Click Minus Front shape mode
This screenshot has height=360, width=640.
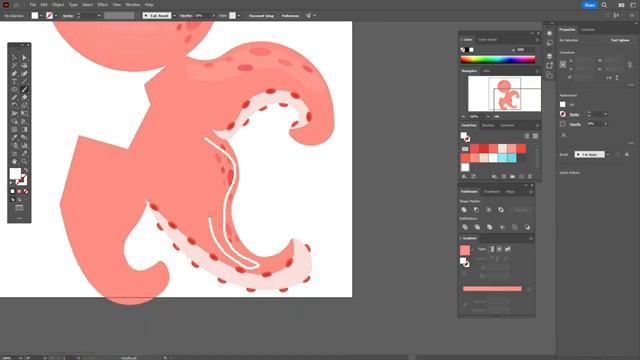[x=476, y=210]
